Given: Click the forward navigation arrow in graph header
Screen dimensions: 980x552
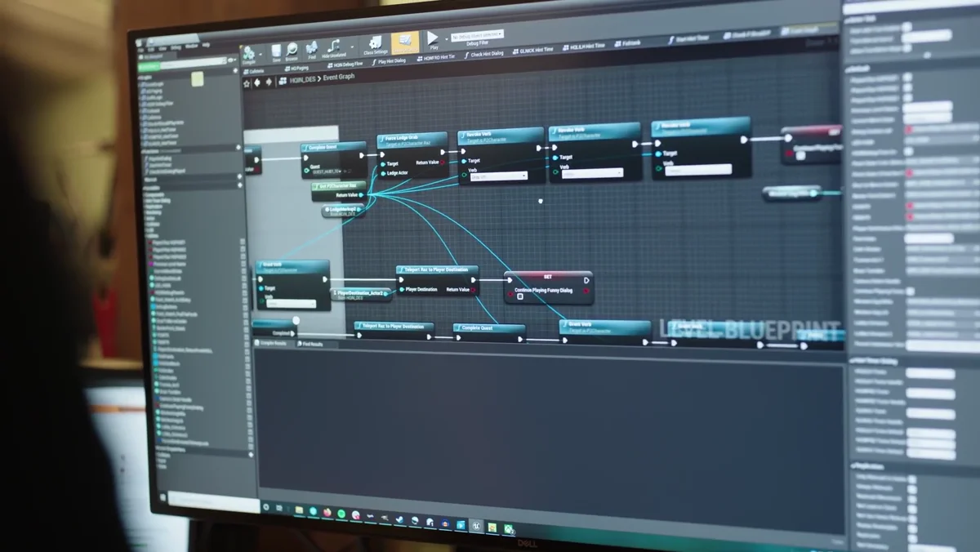Looking at the screenshot, I should click(269, 82).
